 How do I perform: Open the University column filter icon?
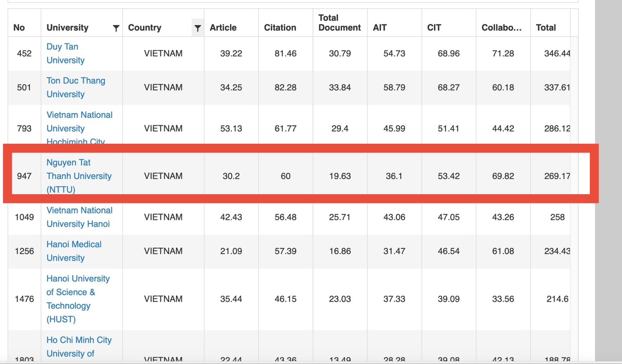coord(116,28)
